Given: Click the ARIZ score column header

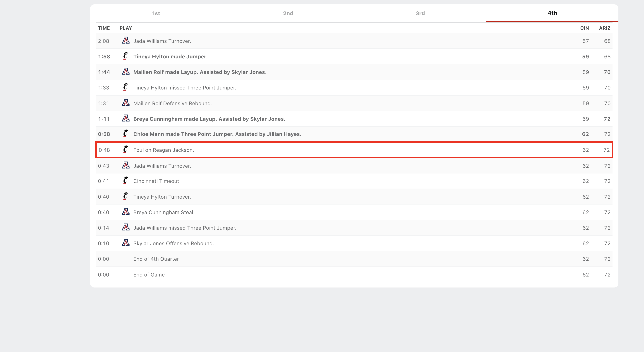Looking at the screenshot, I should pyautogui.click(x=604, y=28).
